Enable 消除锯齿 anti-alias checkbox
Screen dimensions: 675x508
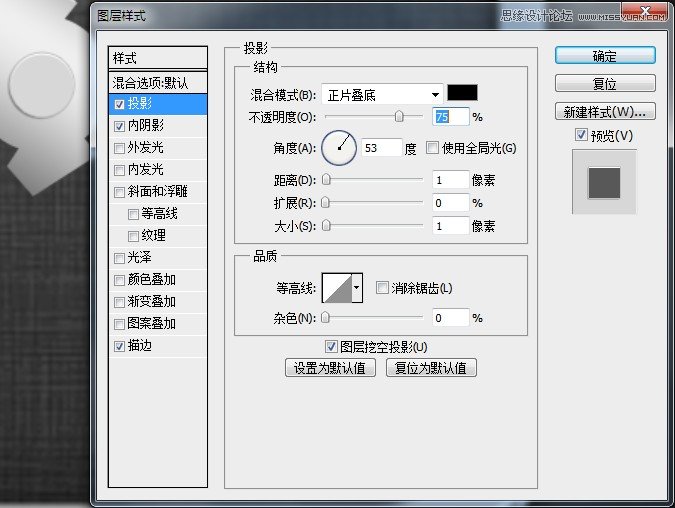[382, 288]
